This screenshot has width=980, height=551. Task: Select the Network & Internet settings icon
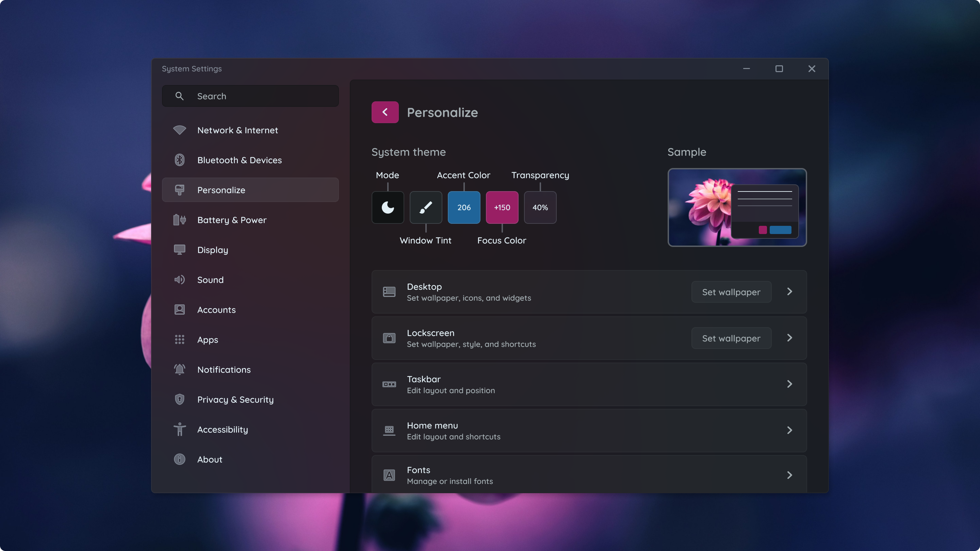[x=180, y=130]
